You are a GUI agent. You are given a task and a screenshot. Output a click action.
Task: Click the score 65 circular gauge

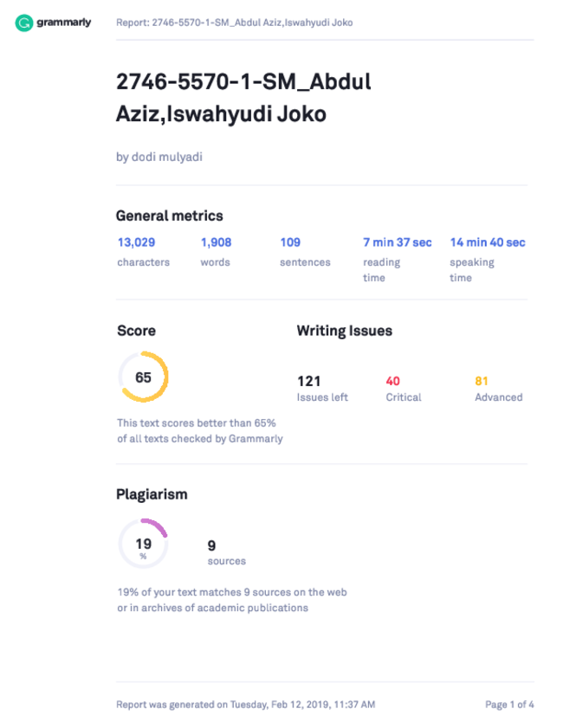click(143, 377)
